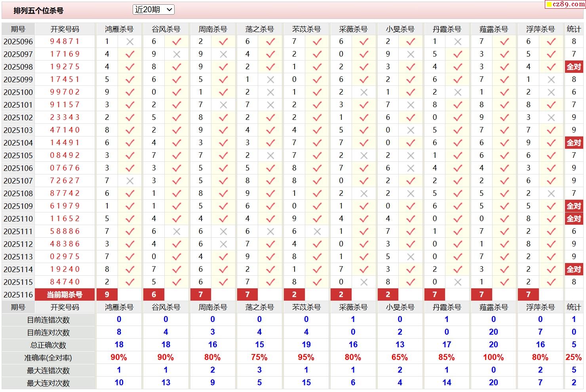Select the 蓷蘦杀号 top column header
The width and height of the screenshot is (586, 392).
coord(493,29)
